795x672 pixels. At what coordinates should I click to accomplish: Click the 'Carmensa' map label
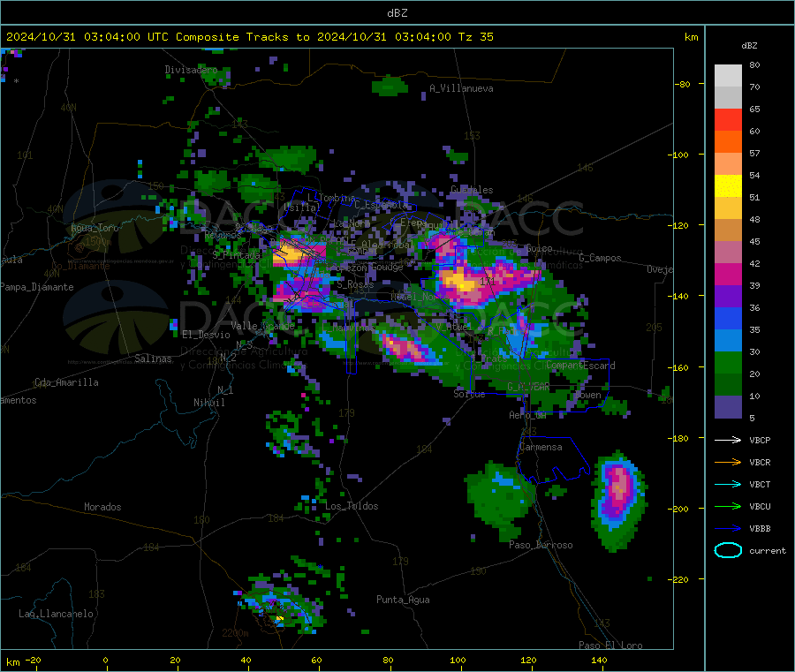pos(541,447)
